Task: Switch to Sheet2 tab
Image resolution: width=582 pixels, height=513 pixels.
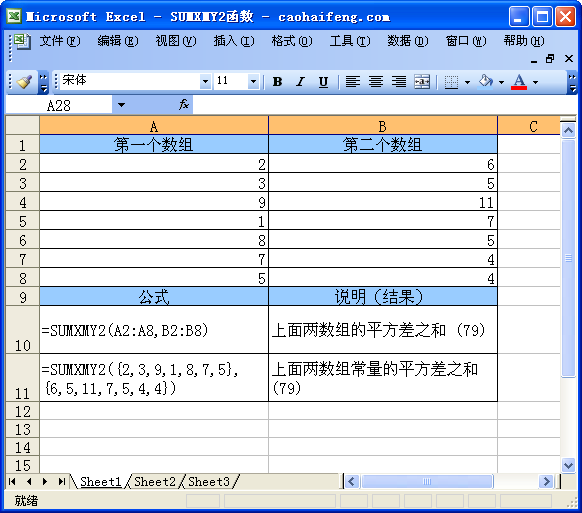Action: (154, 481)
